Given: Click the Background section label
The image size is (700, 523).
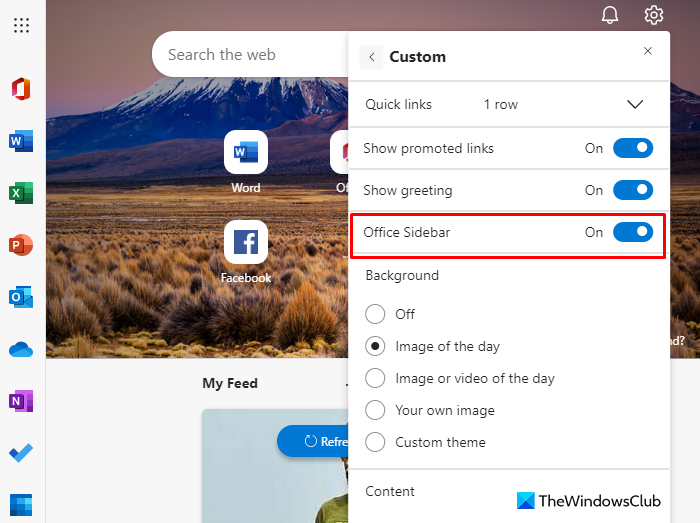Looking at the screenshot, I should [x=402, y=275].
